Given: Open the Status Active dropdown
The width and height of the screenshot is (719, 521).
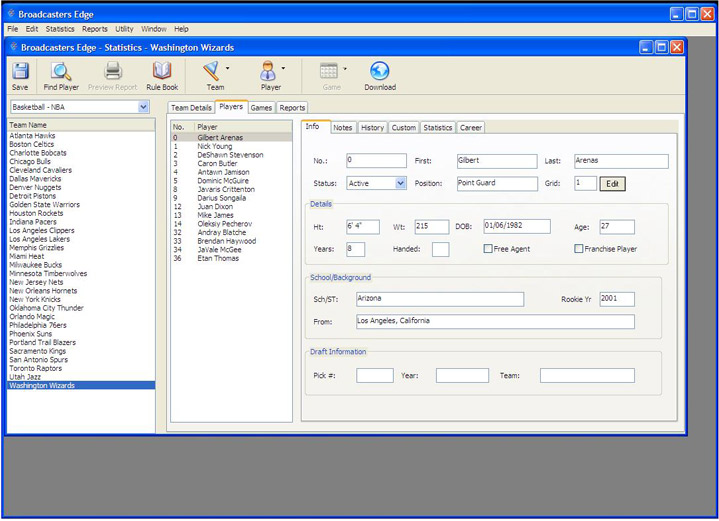Looking at the screenshot, I should pos(400,183).
